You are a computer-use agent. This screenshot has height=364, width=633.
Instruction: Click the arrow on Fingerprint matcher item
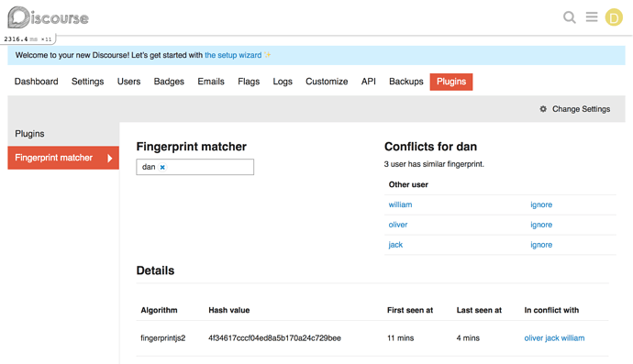(110, 159)
